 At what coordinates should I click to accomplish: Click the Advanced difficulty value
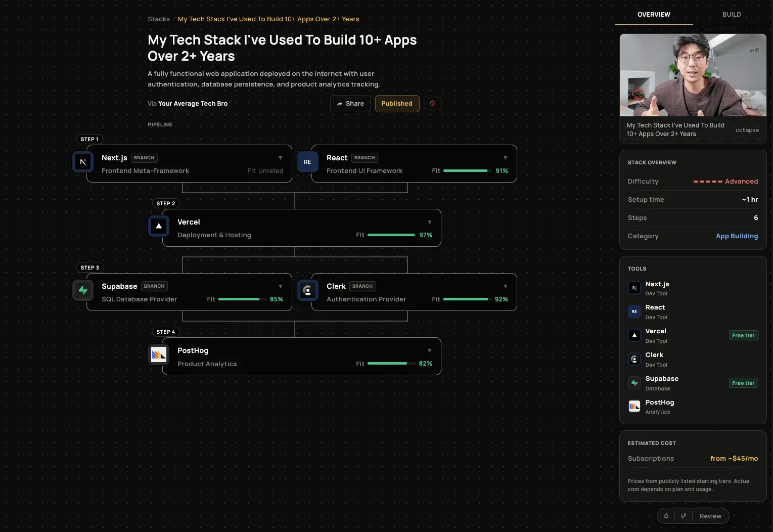741,182
